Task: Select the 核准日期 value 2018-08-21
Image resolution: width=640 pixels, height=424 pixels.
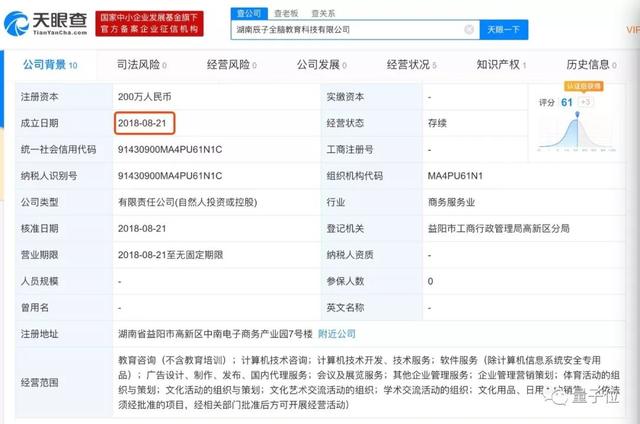Action: (x=142, y=229)
